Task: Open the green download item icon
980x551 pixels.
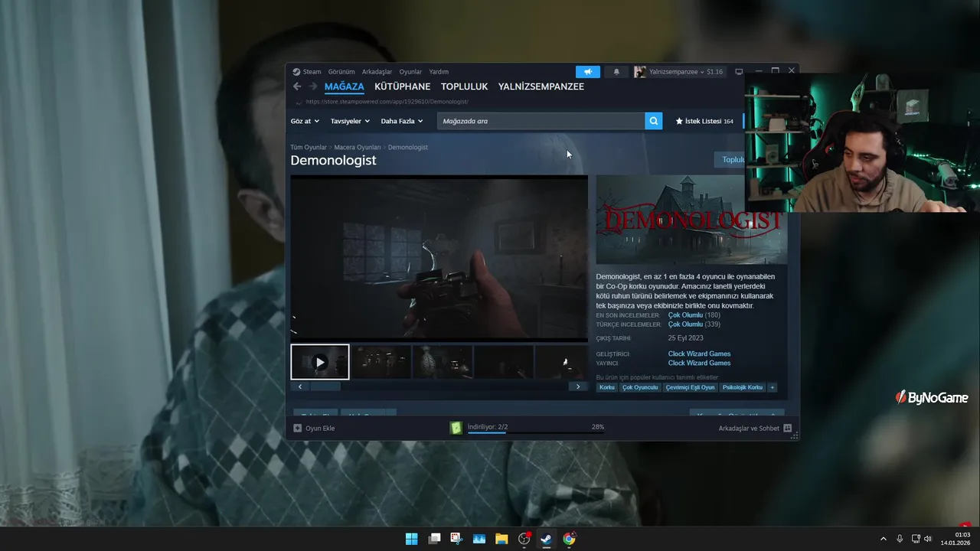Action: [x=456, y=428]
